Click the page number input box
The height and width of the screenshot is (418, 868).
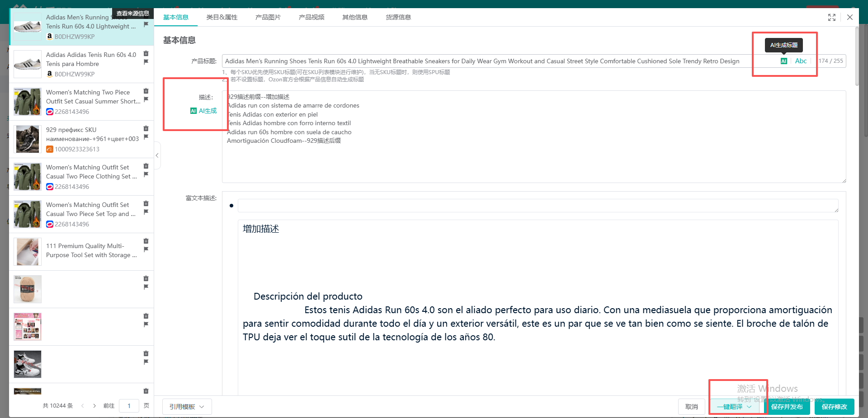pyautogui.click(x=129, y=406)
